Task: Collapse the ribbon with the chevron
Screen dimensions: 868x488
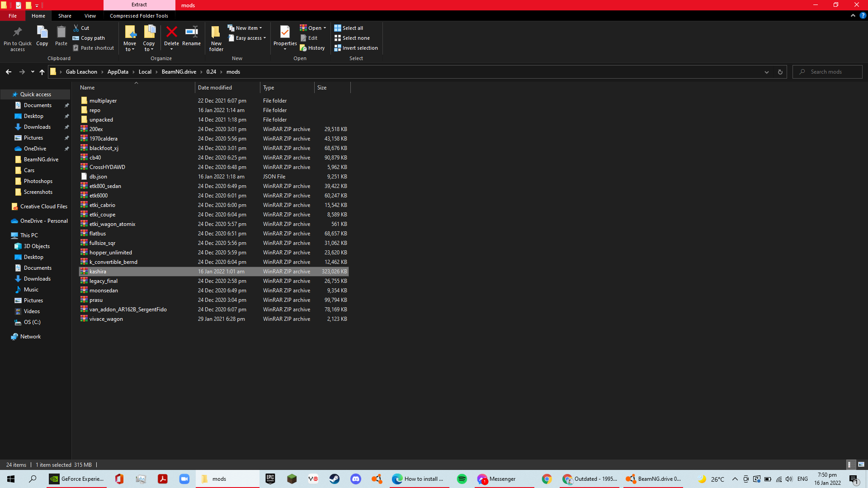Action: point(853,15)
